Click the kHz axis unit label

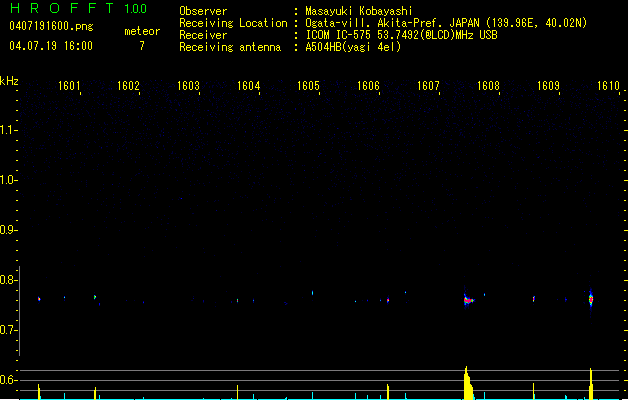[x=9, y=81]
